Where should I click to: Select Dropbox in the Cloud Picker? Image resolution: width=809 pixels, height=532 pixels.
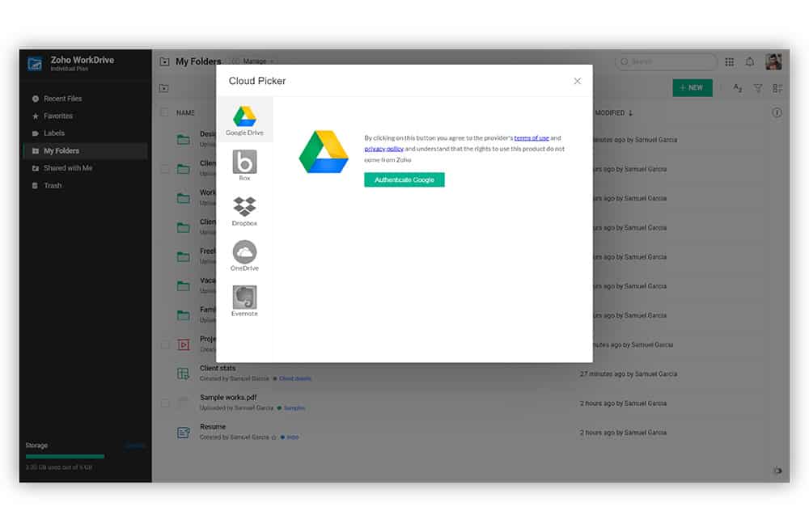(244, 211)
